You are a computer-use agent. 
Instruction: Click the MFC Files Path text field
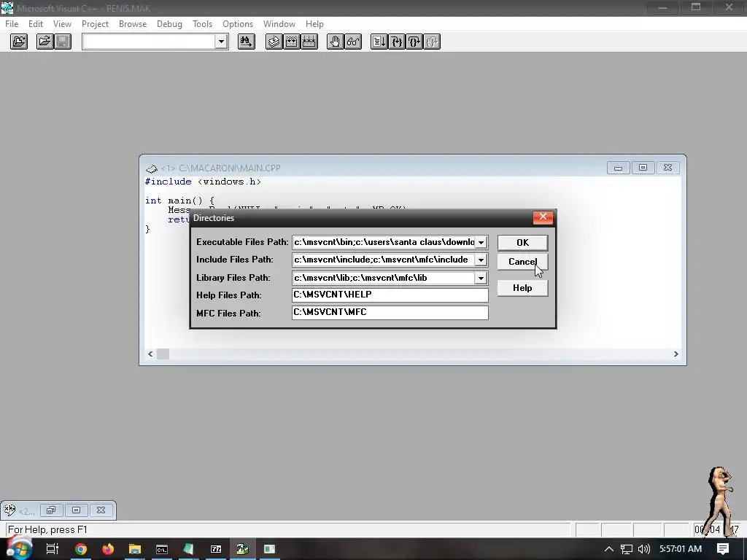coord(390,312)
